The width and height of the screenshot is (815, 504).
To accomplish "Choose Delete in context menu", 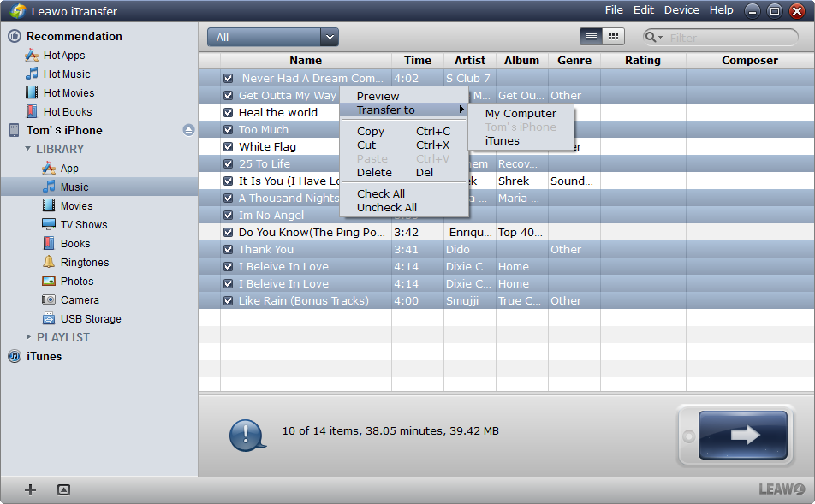I will point(404,172).
